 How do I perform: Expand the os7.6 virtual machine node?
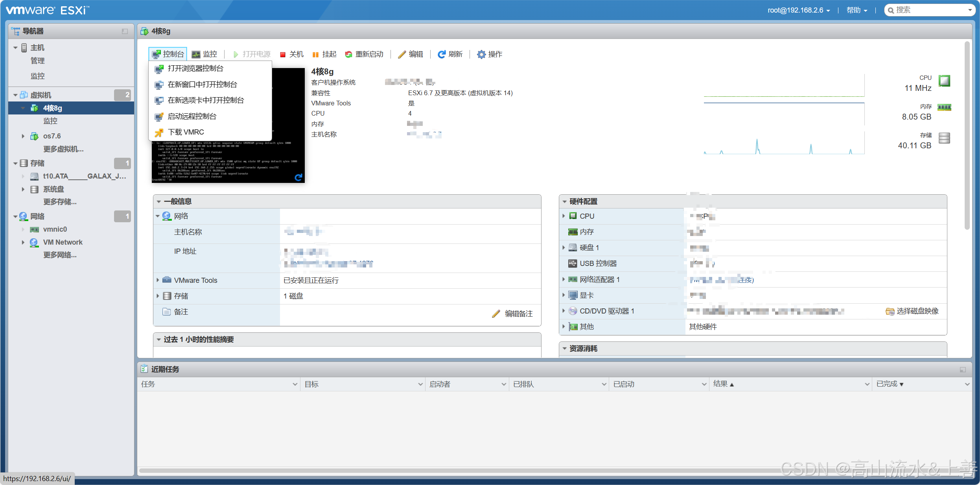(23, 136)
